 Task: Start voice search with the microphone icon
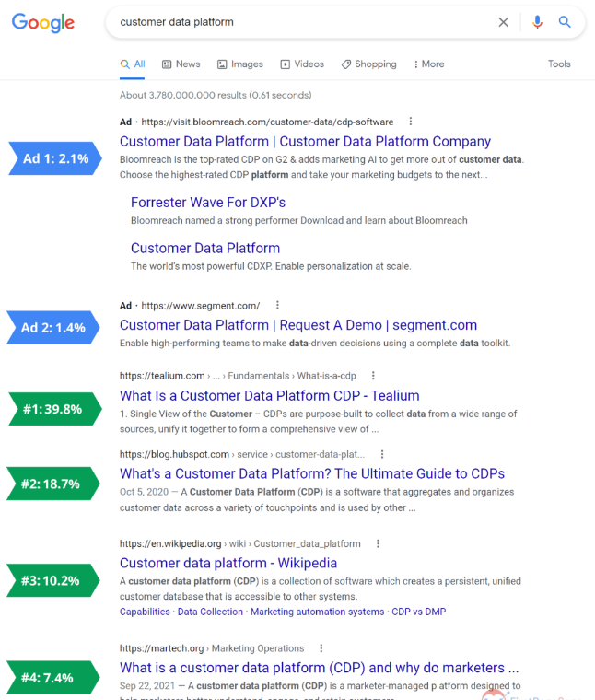coord(537,22)
